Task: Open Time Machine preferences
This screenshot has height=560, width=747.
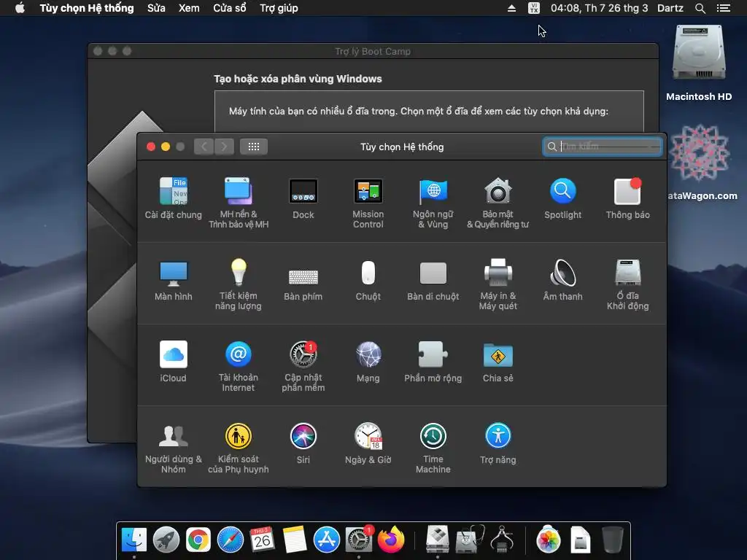Action: click(x=433, y=448)
